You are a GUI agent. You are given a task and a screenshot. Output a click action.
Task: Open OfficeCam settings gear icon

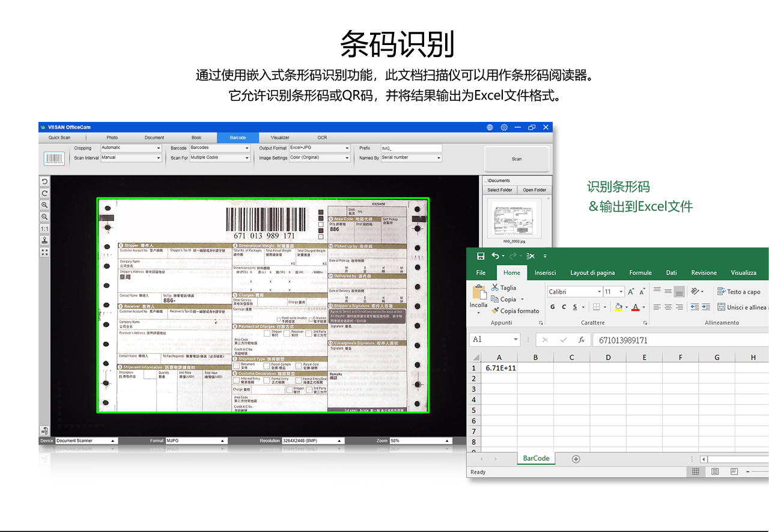coord(504,127)
